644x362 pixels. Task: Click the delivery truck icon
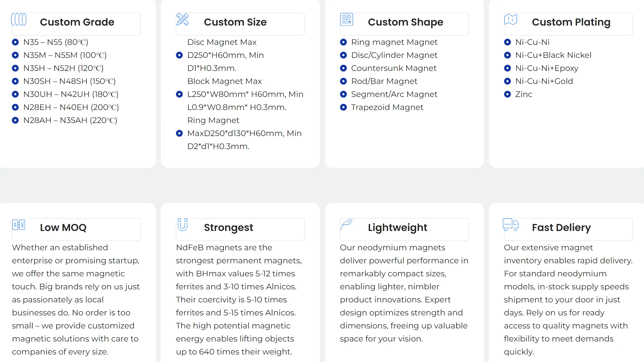point(511,225)
